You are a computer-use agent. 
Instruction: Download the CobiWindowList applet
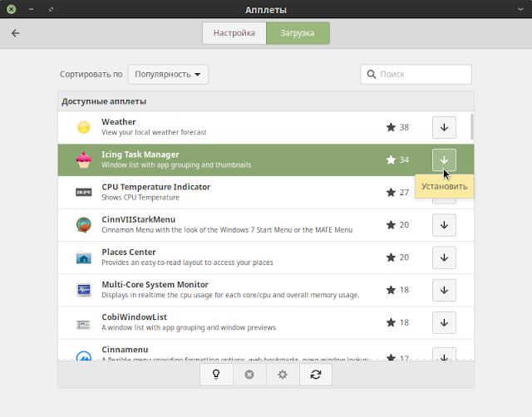[x=444, y=323]
